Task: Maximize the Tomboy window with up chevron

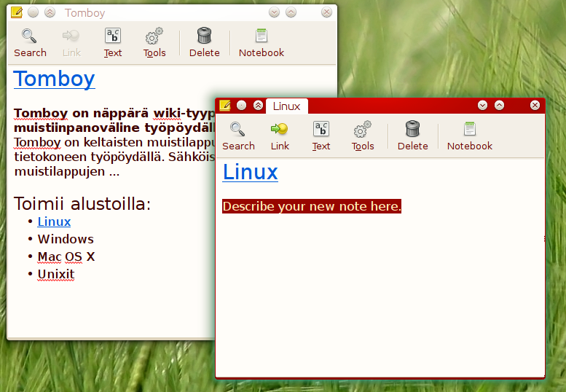Action: (x=291, y=12)
